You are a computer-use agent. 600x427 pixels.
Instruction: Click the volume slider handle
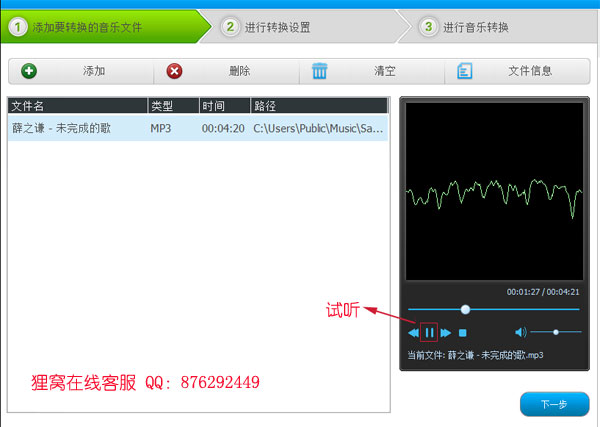coord(556,332)
